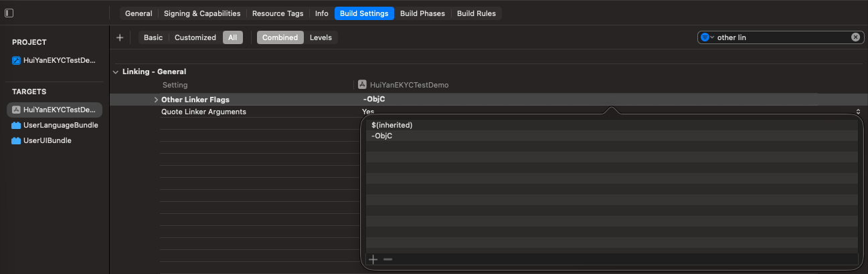Select the HuiYanEKYCTestDemo project item

[x=54, y=60]
